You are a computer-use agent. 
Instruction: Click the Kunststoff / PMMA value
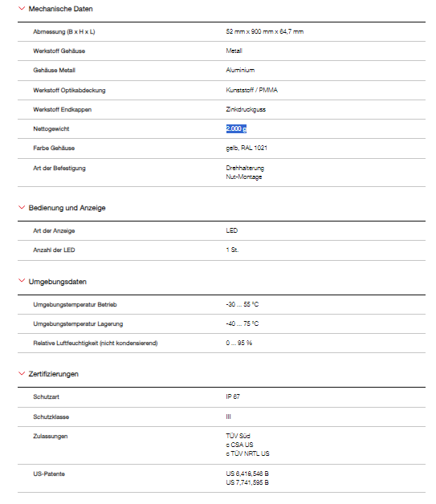pyautogui.click(x=252, y=90)
